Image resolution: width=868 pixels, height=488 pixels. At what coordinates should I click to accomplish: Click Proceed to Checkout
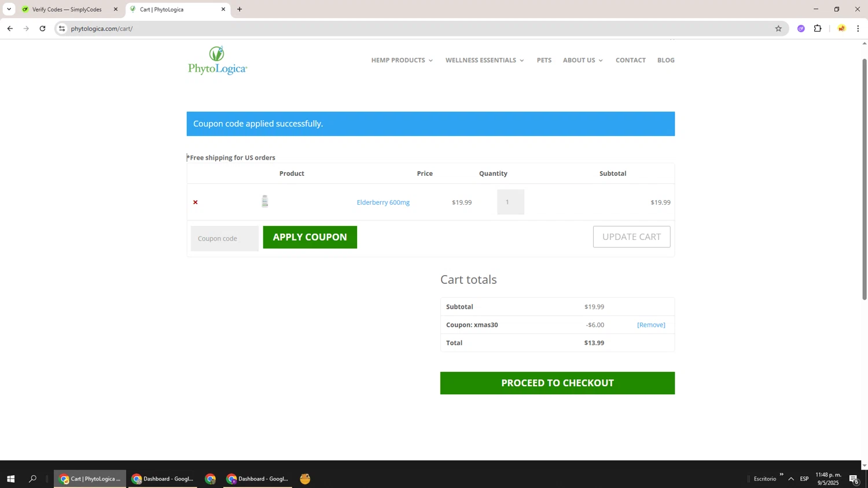pos(558,383)
